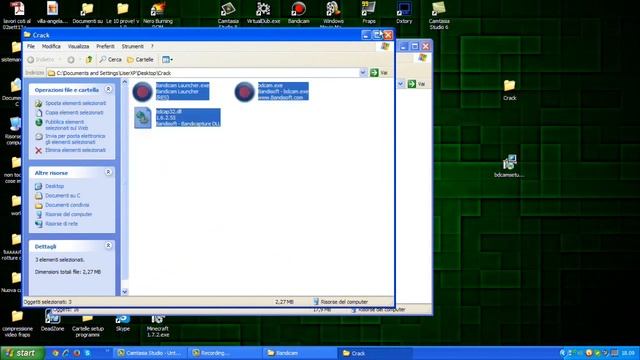
Task: Click the Vai go button
Action: [x=379, y=73]
